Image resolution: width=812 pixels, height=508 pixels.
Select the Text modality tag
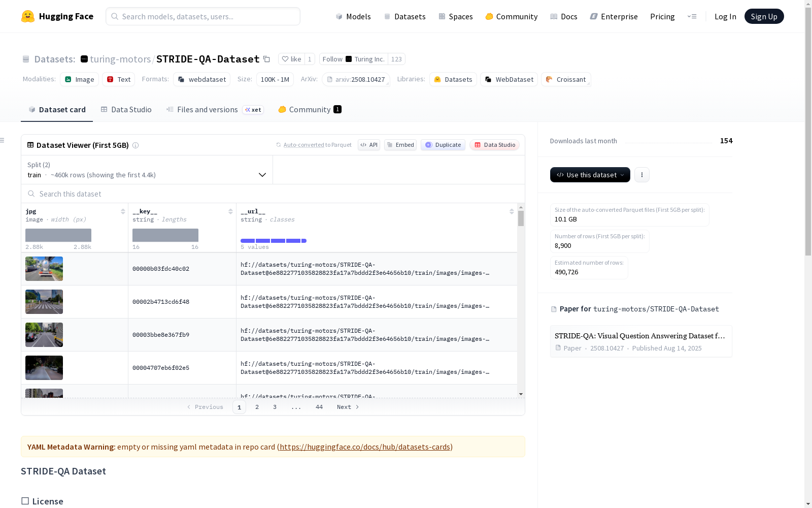tap(118, 79)
